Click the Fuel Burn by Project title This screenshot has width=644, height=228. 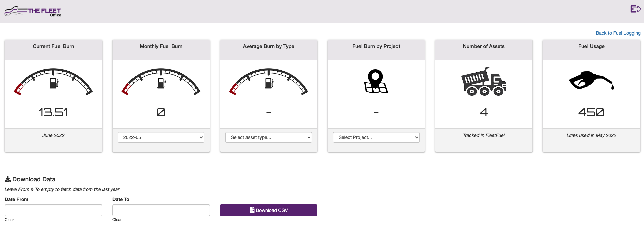pyautogui.click(x=376, y=46)
